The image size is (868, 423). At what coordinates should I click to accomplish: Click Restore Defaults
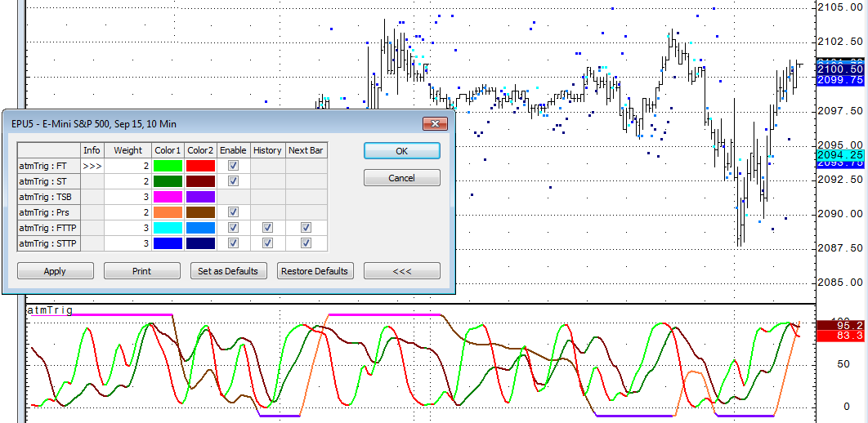point(315,271)
